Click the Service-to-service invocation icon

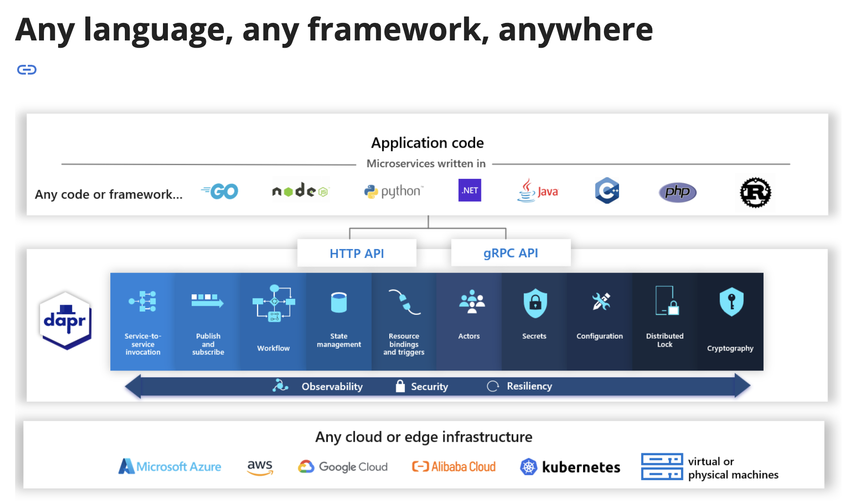click(142, 301)
